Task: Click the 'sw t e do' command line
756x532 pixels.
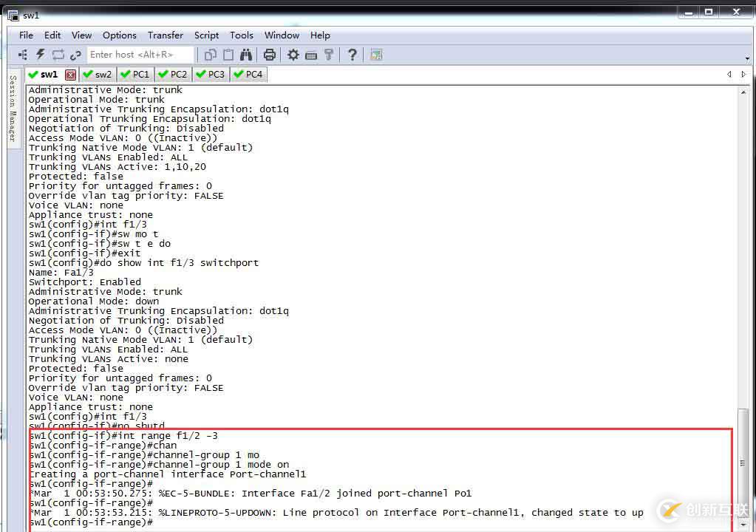Action: 99,243
